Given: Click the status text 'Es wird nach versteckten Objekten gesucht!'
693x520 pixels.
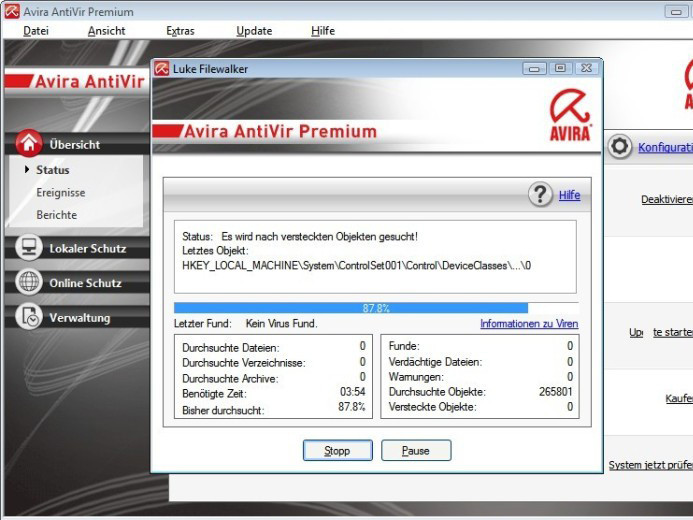Looking at the screenshot, I should tap(320, 236).
